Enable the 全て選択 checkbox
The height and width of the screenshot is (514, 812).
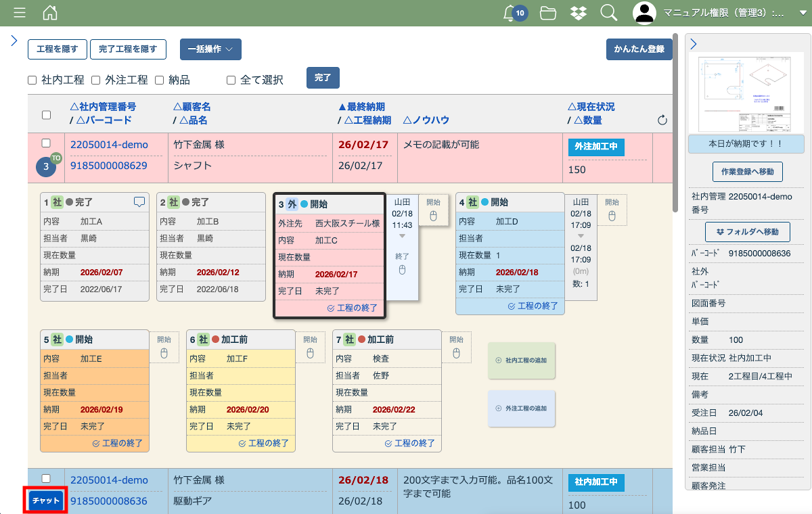click(x=231, y=80)
